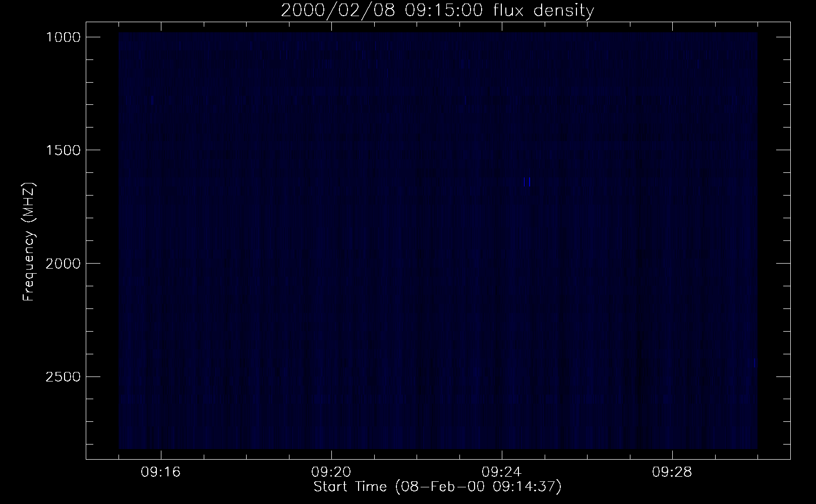816x504 pixels.
Task: Click the plot title "2000/02/08 09:15:00 flux density"
Action: point(437,11)
